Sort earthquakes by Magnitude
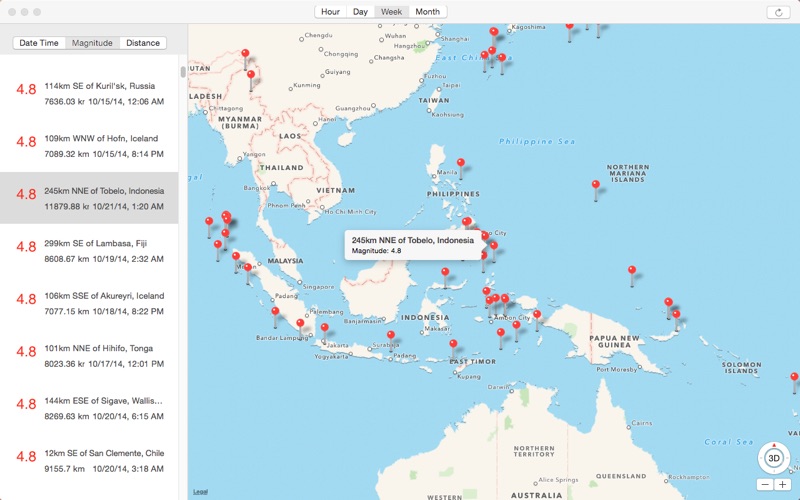Viewport: 800px width, 500px height. (92, 43)
